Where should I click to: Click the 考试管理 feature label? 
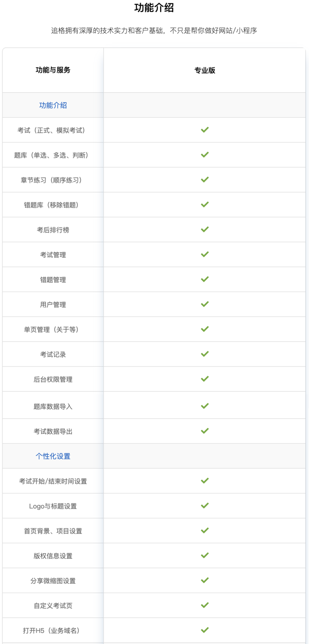coord(53,255)
